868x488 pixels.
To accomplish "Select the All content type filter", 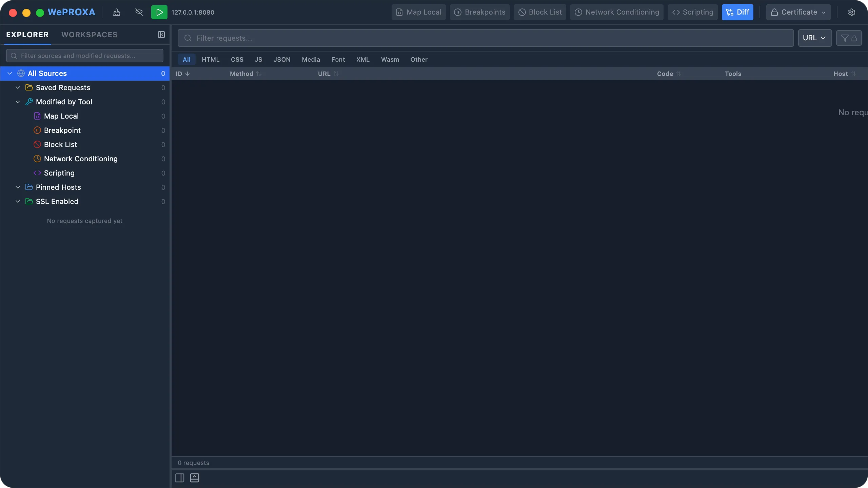I will (x=186, y=59).
